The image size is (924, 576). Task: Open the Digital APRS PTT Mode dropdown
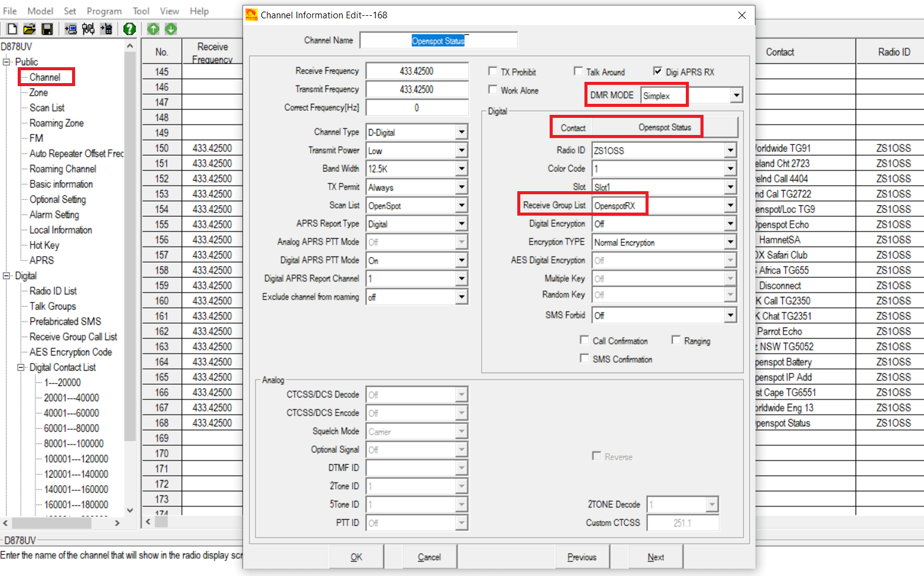click(462, 260)
